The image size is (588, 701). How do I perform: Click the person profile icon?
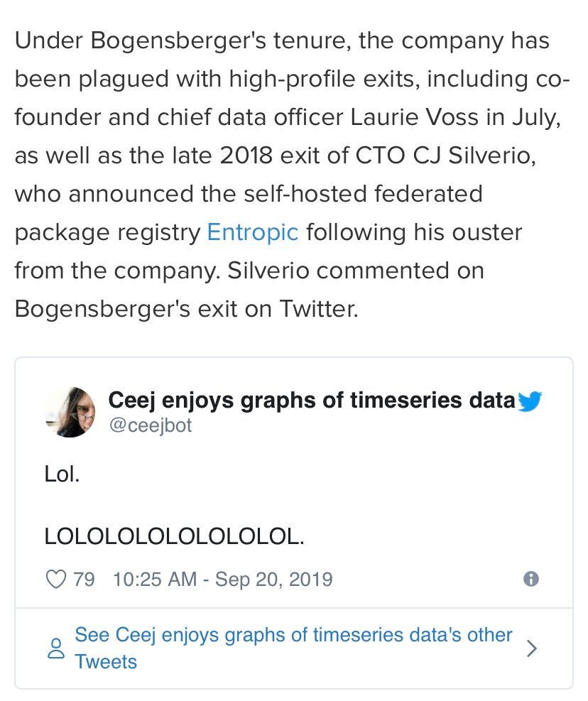point(55,648)
